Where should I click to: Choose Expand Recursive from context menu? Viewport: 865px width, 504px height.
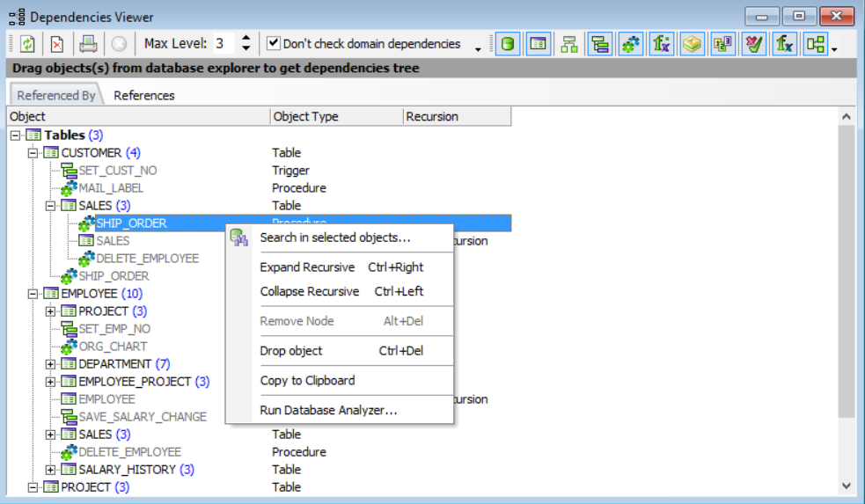coord(307,267)
